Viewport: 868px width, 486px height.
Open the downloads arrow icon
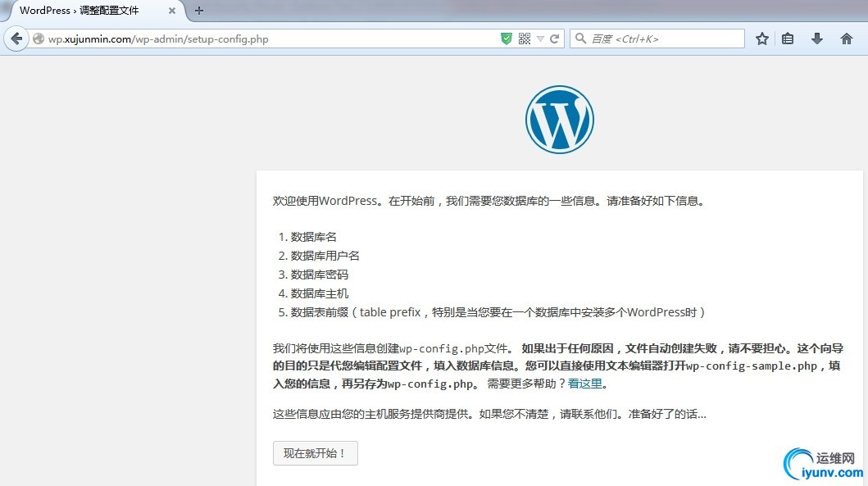(817, 39)
